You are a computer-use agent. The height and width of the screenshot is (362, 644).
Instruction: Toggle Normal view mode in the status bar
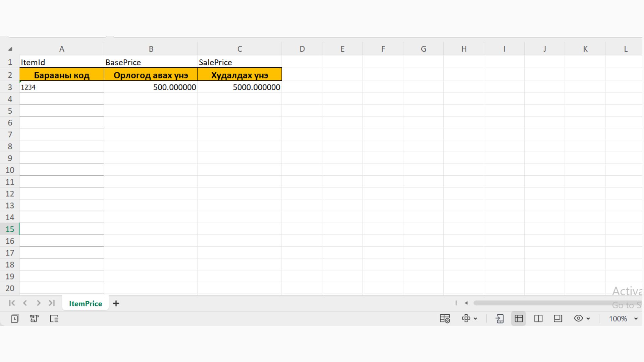point(519,319)
